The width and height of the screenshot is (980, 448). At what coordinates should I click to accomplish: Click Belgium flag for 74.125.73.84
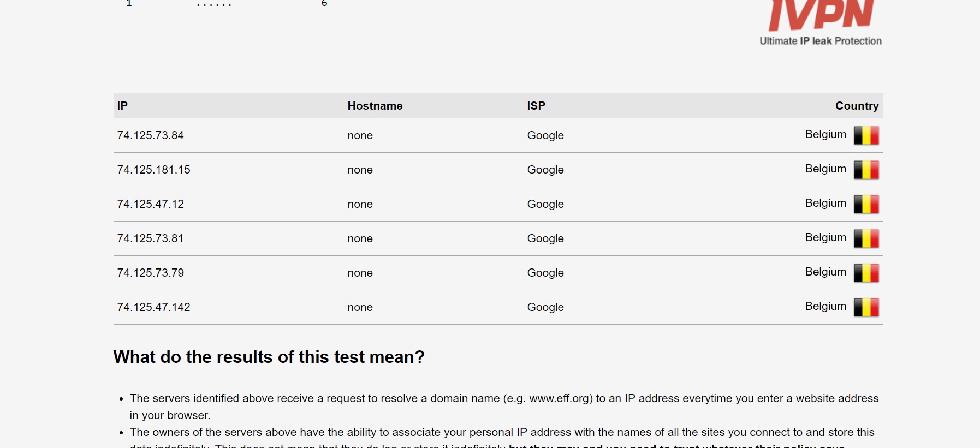tap(866, 135)
